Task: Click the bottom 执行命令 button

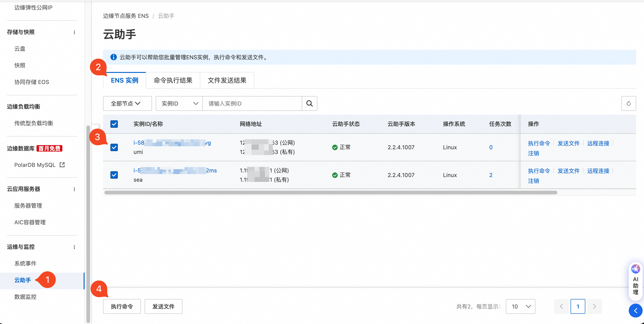Action: click(x=122, y=306)
